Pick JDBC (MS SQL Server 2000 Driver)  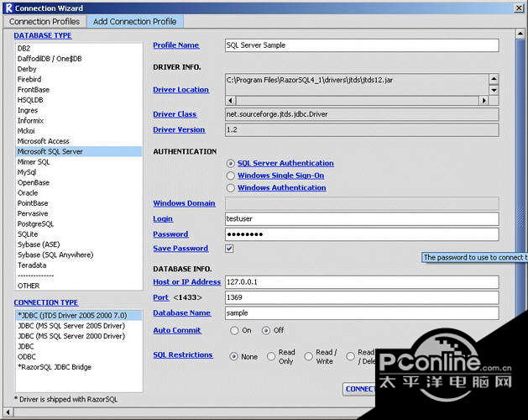point(79,336)
